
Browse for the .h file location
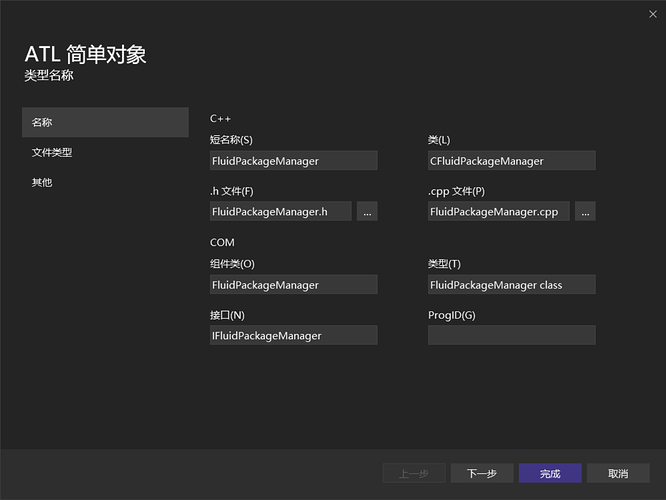[367, 211]
